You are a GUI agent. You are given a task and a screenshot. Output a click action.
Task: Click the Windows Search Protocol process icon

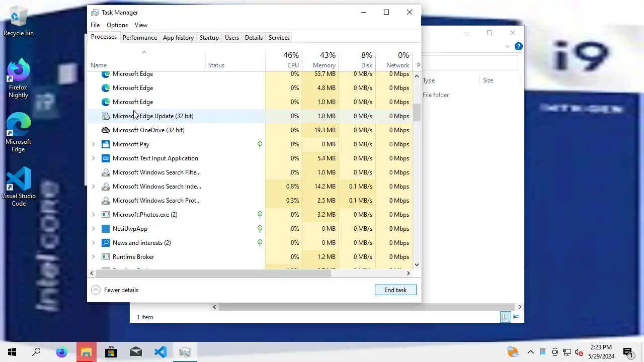106,201
